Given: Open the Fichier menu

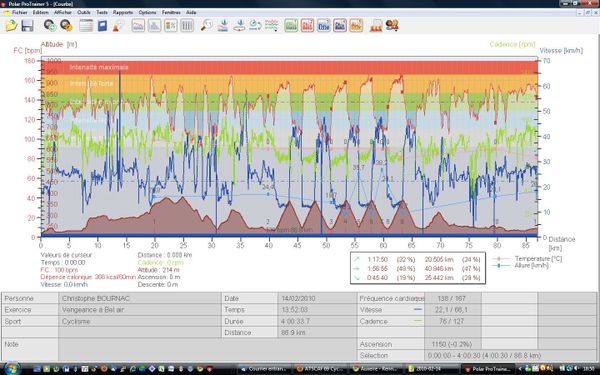Looking at the screenshot, I should pos(20,12).
